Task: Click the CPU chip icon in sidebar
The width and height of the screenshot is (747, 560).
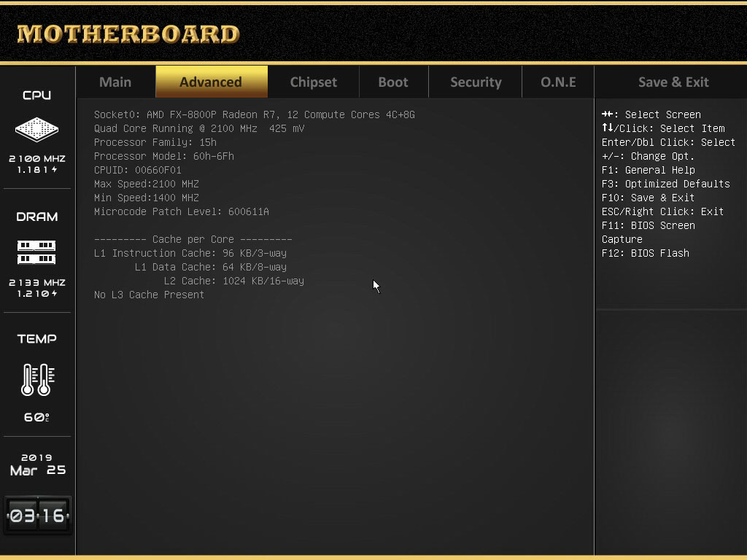Action: (x=36, y=129)
